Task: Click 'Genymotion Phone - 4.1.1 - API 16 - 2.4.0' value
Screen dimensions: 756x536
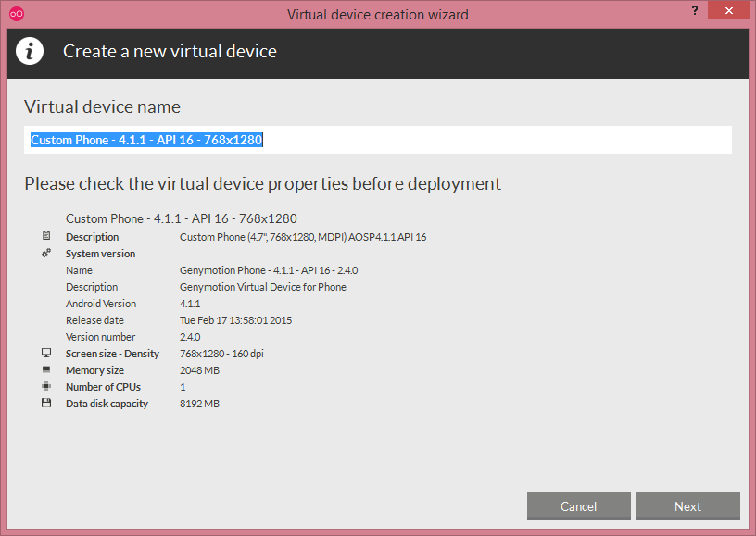Action: 269,270
